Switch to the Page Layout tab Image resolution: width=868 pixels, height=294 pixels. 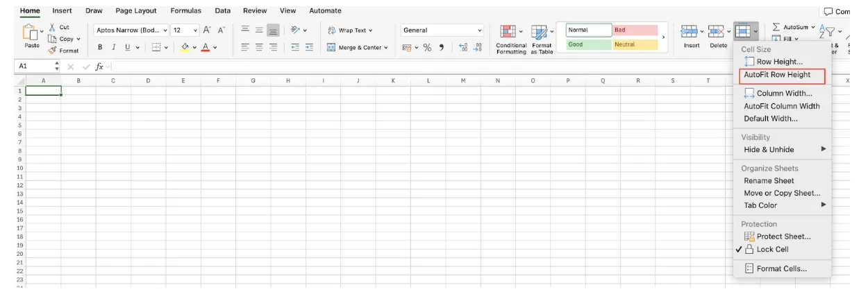[x=136, y=11]
